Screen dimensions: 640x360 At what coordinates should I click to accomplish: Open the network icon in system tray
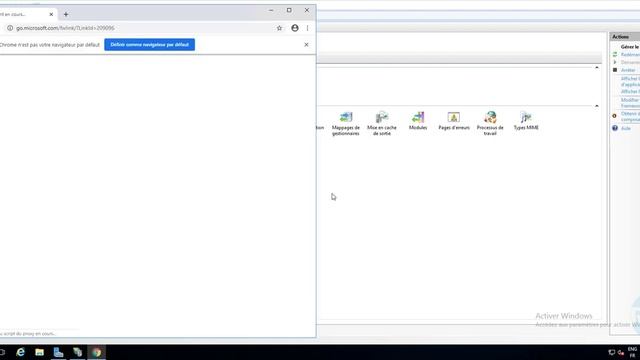pos(611,352)
